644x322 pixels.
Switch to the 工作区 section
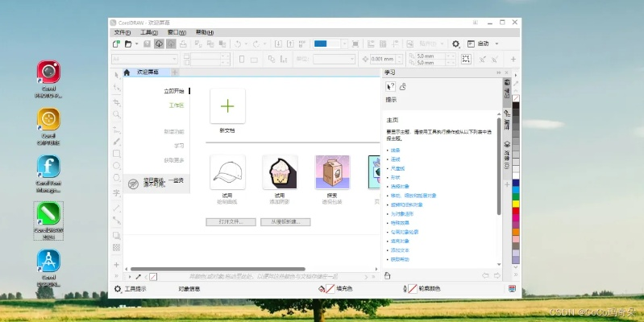176,105
